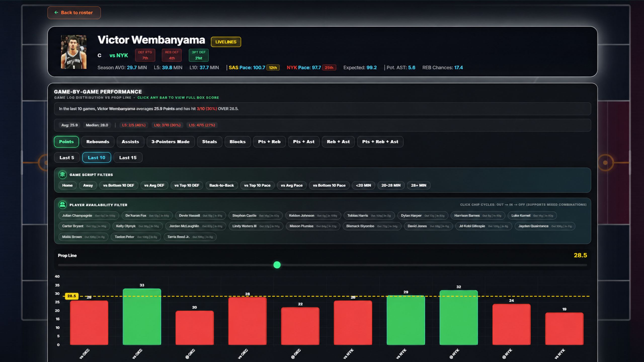644x362 pixels.
Task: Click the DEF RTG 7th badge
Action: (145, 55)
